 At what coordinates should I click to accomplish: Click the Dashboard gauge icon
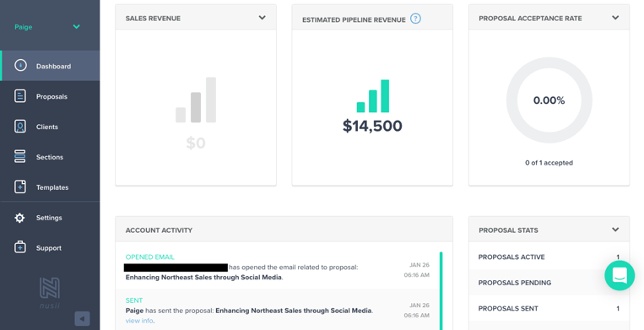coord(20,66)
